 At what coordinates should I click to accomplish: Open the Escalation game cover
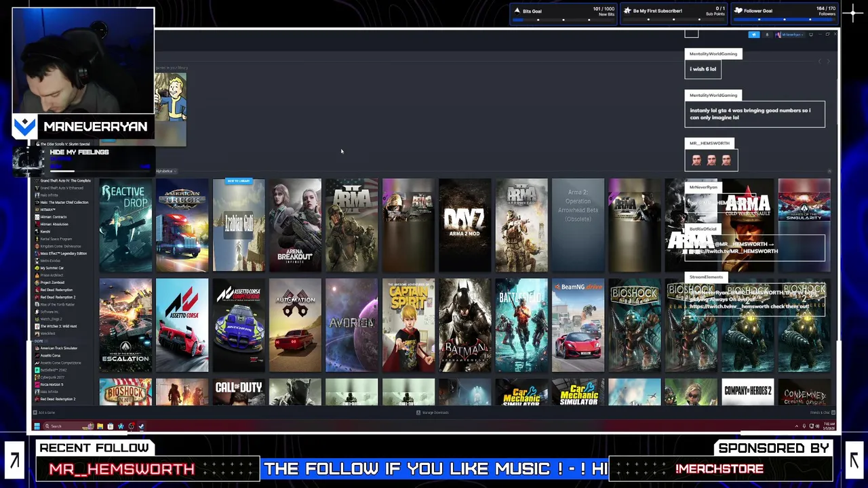[125, 325]
